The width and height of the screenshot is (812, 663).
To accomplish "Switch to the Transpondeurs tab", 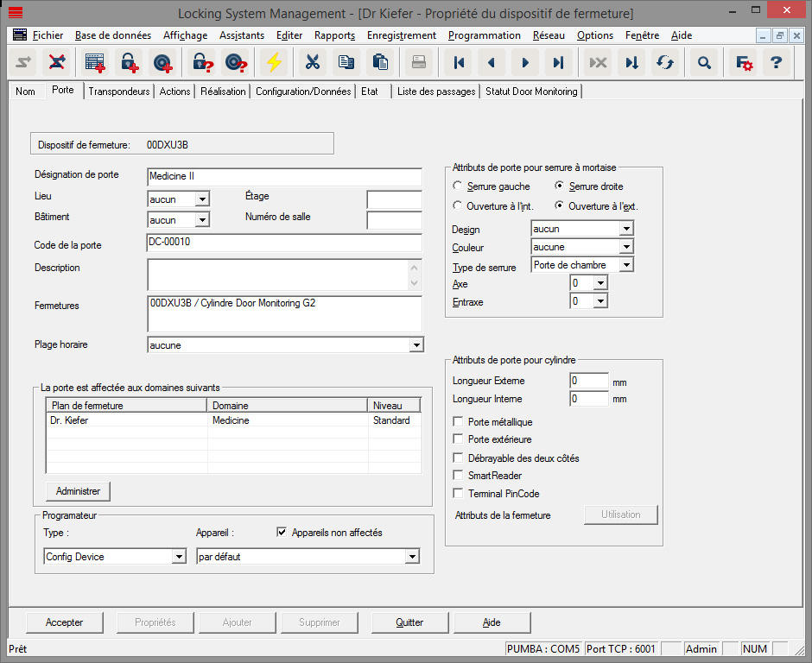I will click(x=119, y=92).
